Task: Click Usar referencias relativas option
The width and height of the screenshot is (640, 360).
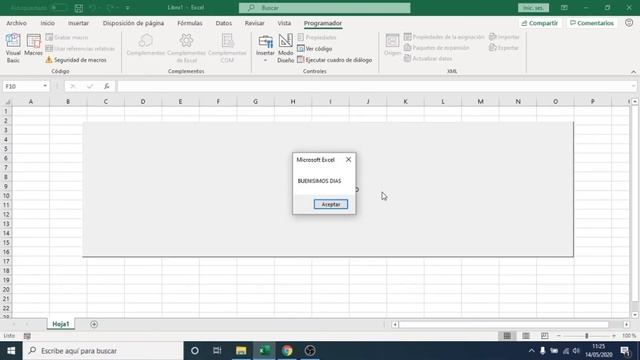Action: 80,49
